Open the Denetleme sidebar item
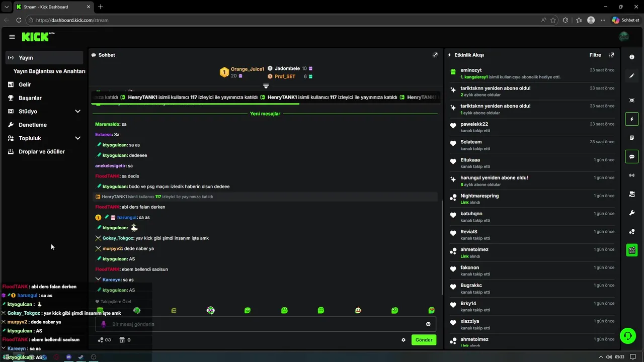The image size is (644, 362). pos(44,125)
